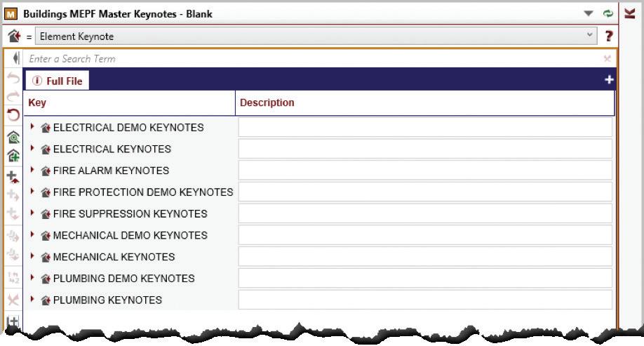
Task: Select MECHANICAL KEYNOTES row text
Action: (114, 258)
